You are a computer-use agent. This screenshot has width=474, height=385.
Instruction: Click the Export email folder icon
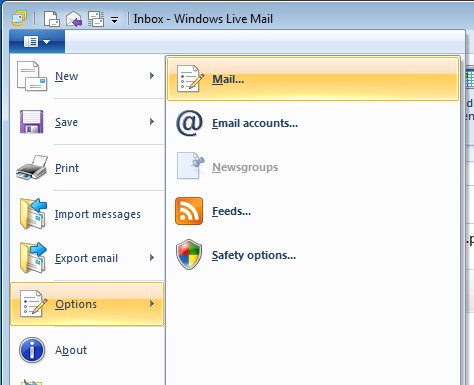click(33, 258)
